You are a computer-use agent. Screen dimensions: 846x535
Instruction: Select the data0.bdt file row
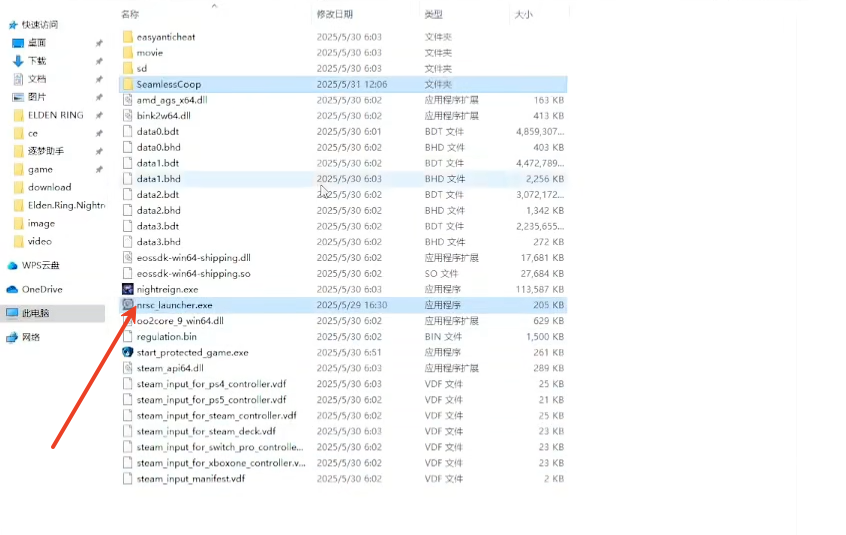click(343, 132)
